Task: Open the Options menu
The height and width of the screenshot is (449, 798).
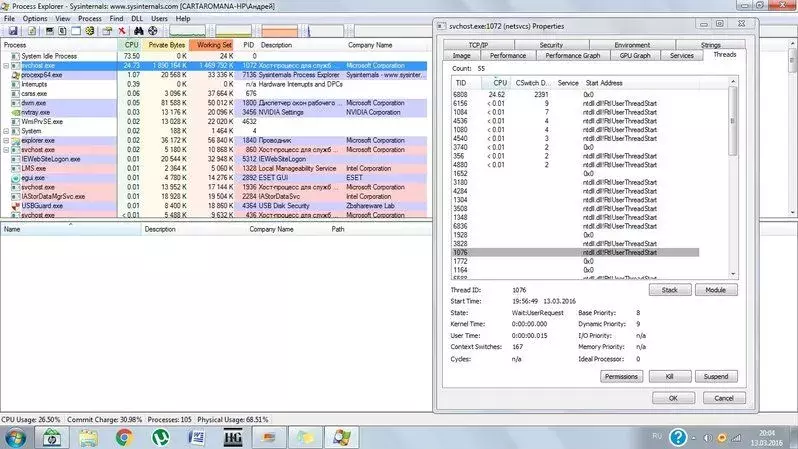Action: coord(35,18)
